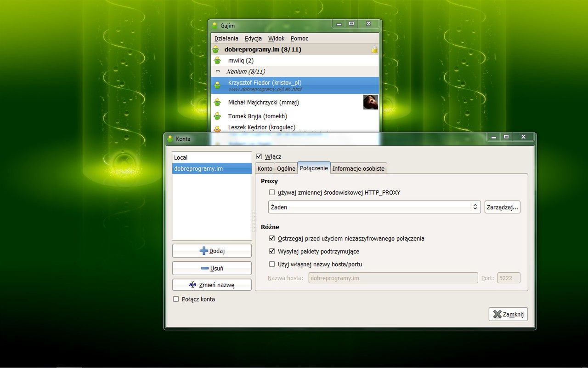The width and height of the screenshot is (588, 368).
Task: Select Tomek Bryja (tomekb) contact
Action: (x=295, y=116)
